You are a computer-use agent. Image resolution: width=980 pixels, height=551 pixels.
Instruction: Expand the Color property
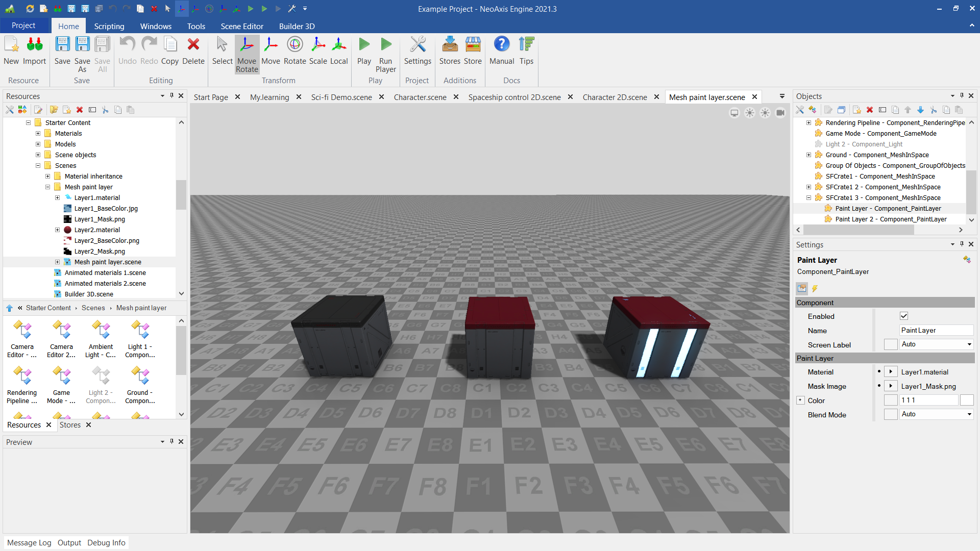[800, 400]
